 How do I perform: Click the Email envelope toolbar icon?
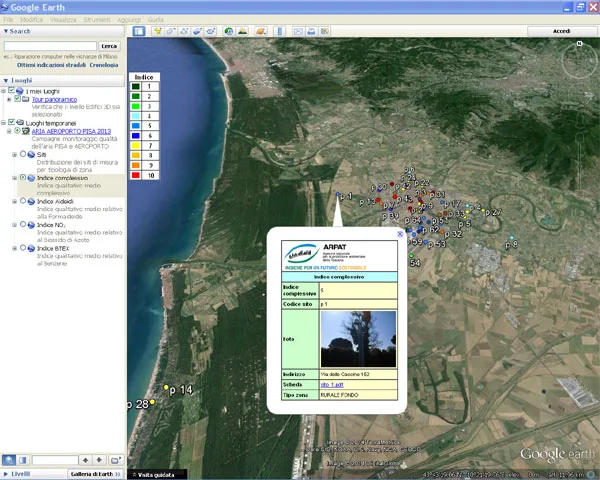tap(298, 31)
